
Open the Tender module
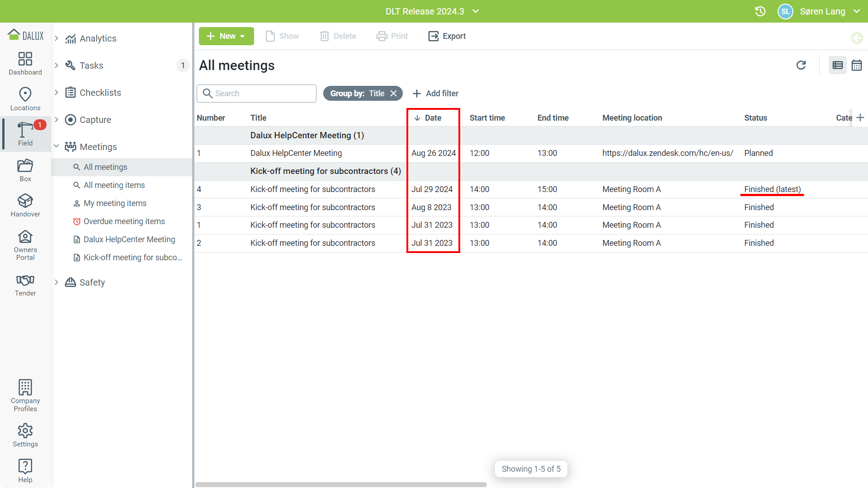click(x=25, y=285)
